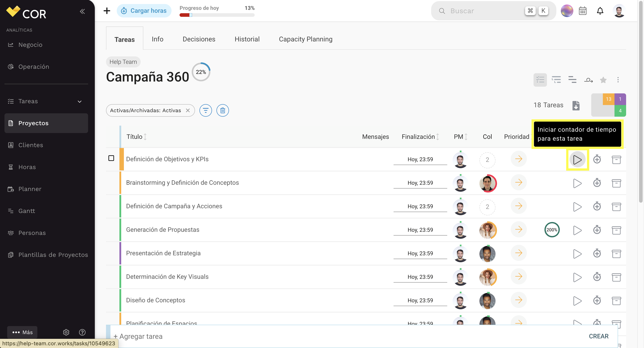Viewport: 644px width, 348px height.
Task: Add hours icon on Brainstorming row
Action: pyautogui.click(x=597, y=183)
